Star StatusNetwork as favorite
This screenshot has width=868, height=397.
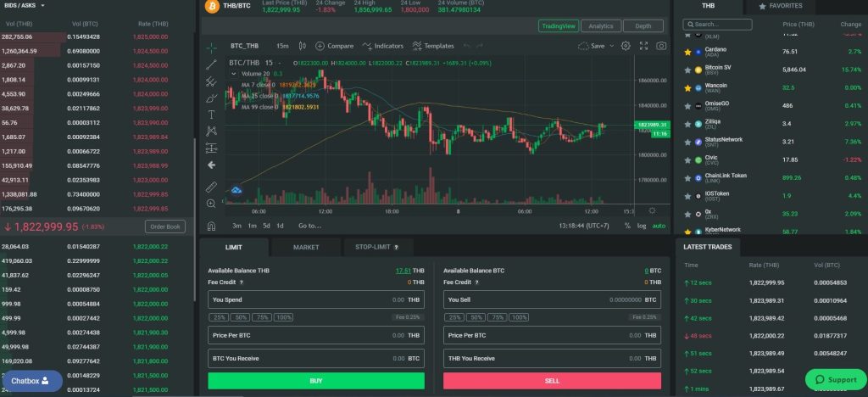[687, 143]
